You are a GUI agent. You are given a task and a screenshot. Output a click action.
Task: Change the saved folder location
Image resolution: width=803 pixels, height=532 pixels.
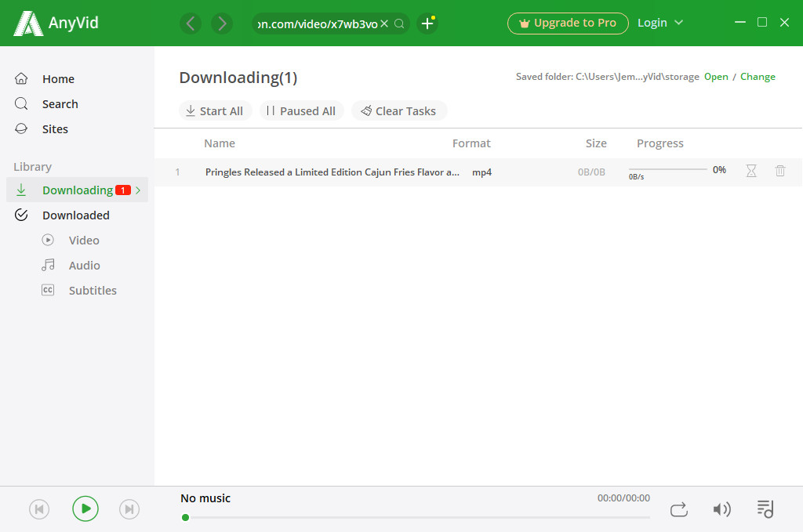tap(758, 77)
